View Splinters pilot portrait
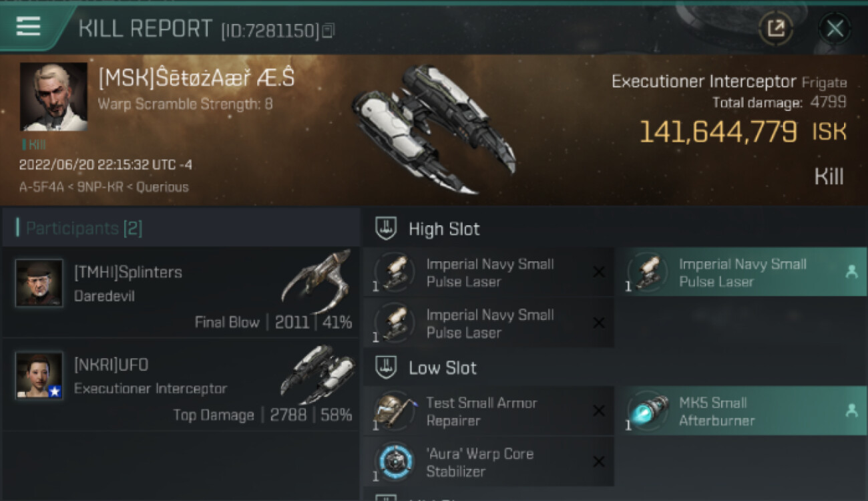The width and height of the screenshot is (868, 501). [x=39, y=283]
